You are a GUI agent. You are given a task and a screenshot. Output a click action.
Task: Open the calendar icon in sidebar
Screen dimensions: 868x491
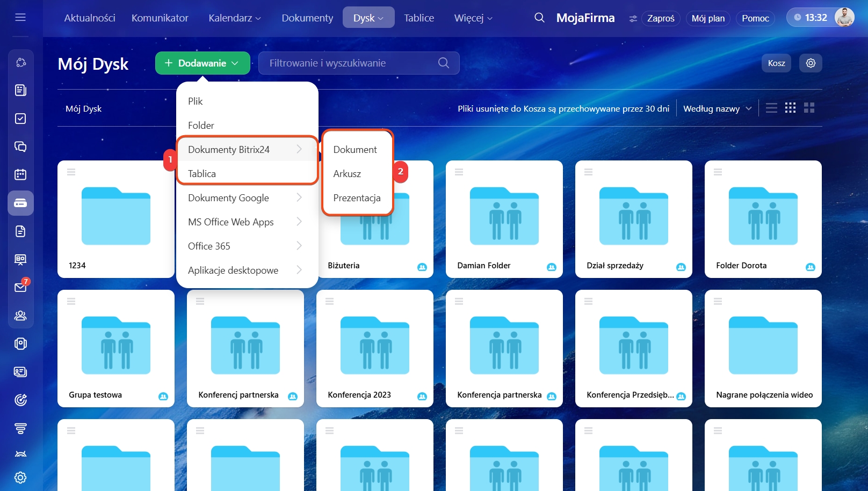[20, 174]
